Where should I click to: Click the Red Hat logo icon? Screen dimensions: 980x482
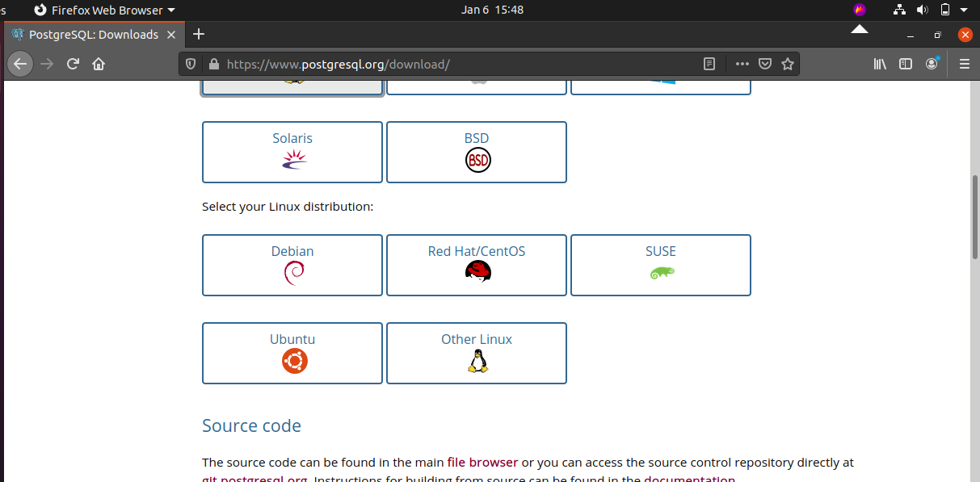pyautogui.click(x=478, y=271)
